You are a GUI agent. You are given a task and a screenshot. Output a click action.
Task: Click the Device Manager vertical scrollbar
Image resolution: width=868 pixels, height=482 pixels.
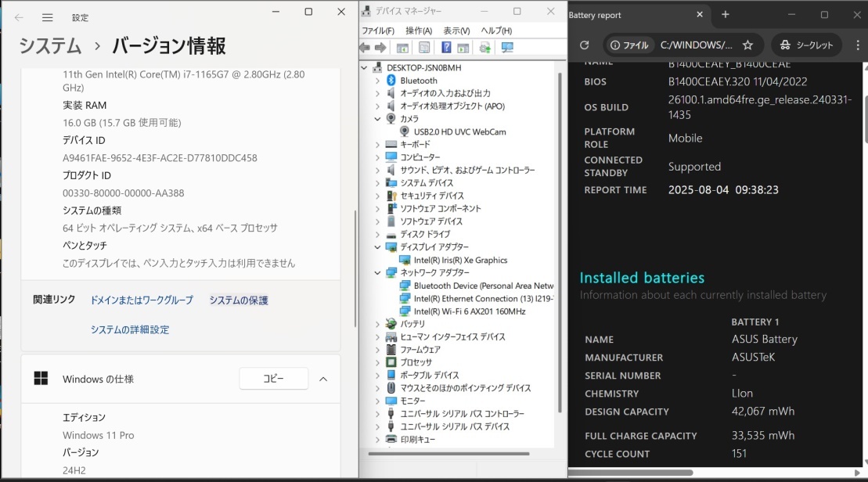(x=560, y=242)
